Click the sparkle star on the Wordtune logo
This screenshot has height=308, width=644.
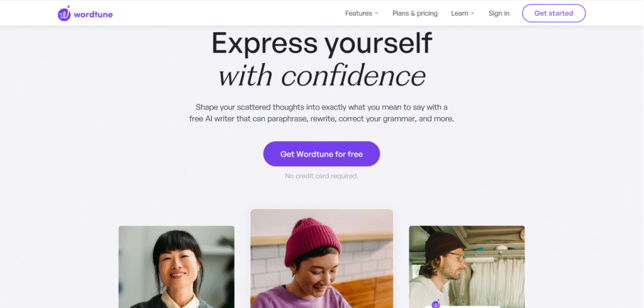(x=69, y=6)
